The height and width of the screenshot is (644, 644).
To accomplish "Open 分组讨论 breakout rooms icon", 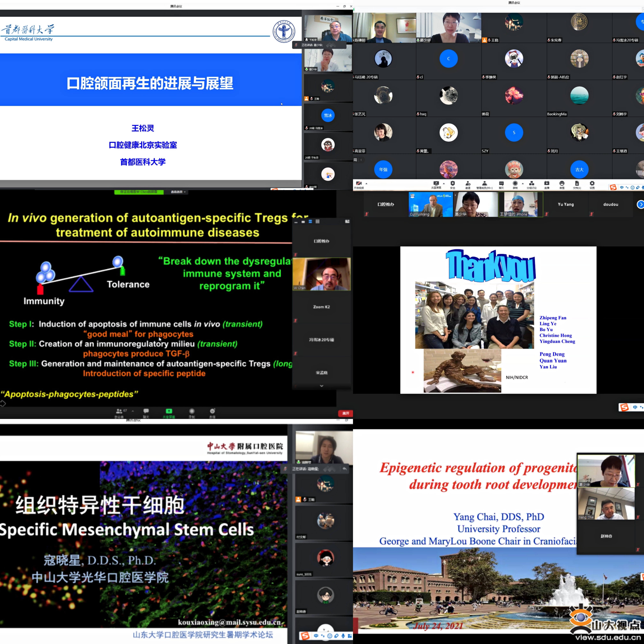I will 532,184.
